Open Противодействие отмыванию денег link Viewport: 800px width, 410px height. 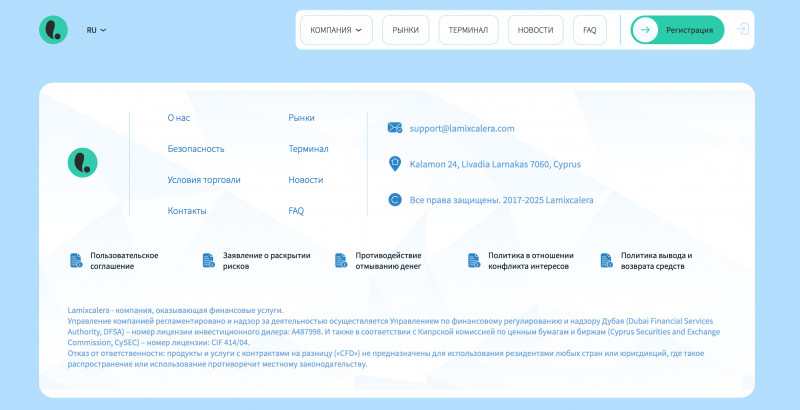click(x=388, y=261)
